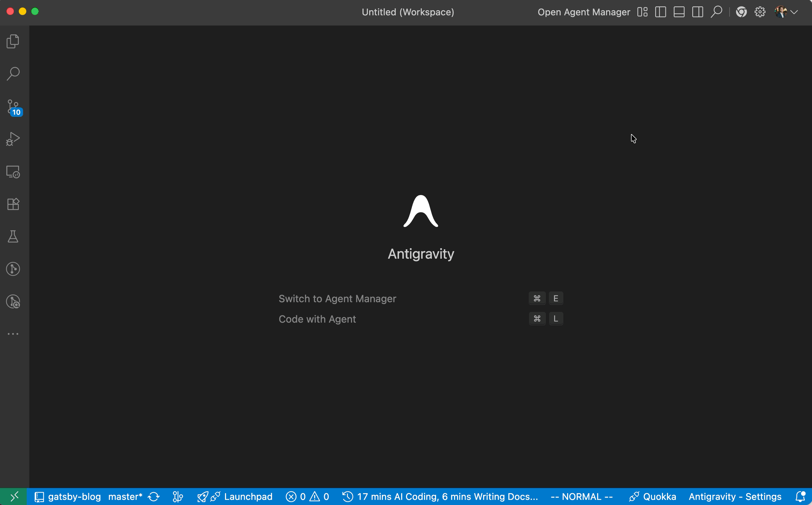Sync changes on the master branch
812x505 pixels.
click(154, 496)
